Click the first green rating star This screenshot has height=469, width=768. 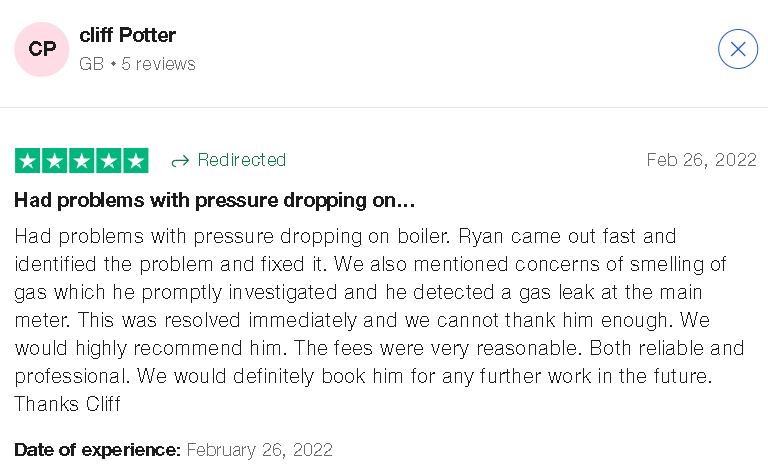28,161
